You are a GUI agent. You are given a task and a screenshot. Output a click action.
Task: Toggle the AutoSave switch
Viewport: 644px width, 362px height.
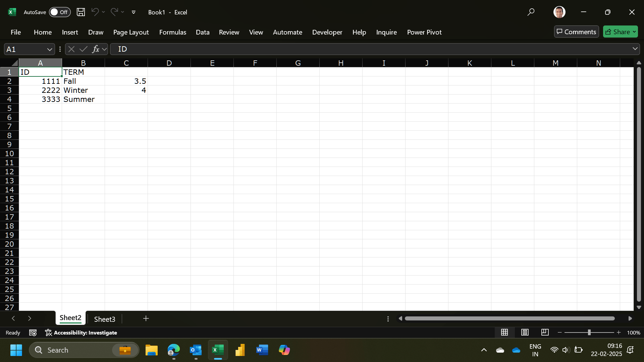coord(60,12)
